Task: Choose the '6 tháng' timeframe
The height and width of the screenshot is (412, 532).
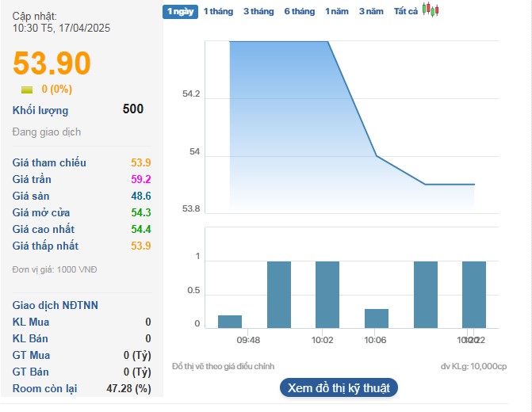Action: (299, 11)
